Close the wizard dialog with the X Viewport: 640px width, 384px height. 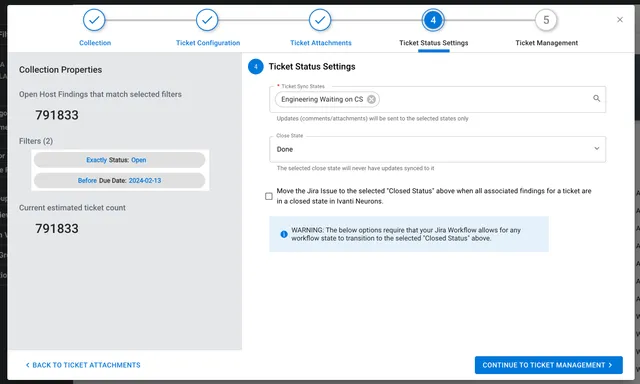click(620, 20)
